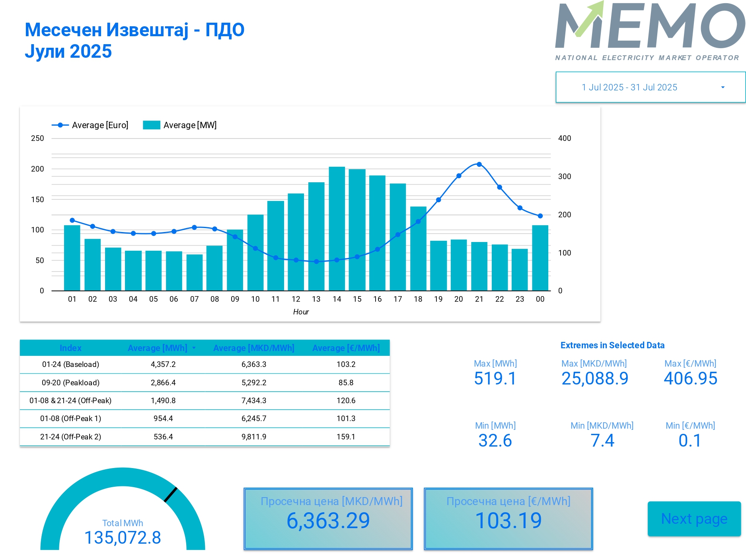Click the hour 14 bar in chart

point(337,229)
